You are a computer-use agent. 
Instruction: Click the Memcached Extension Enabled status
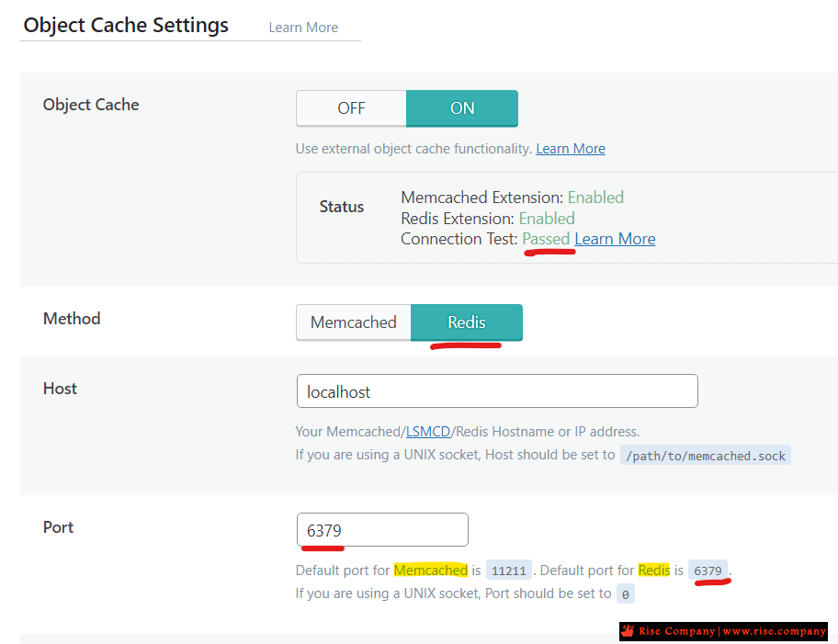pyautogui.click(x=595, y=198)
